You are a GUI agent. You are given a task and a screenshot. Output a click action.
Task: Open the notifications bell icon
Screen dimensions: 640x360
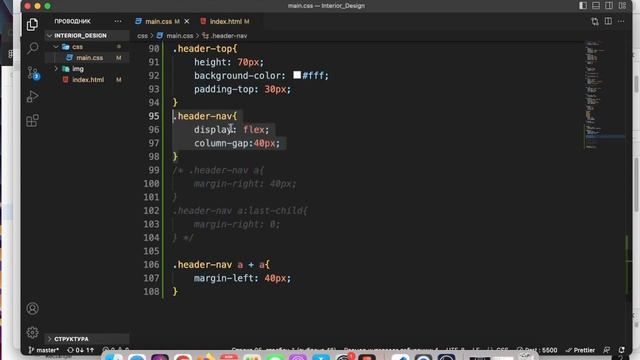pos(621,350)
